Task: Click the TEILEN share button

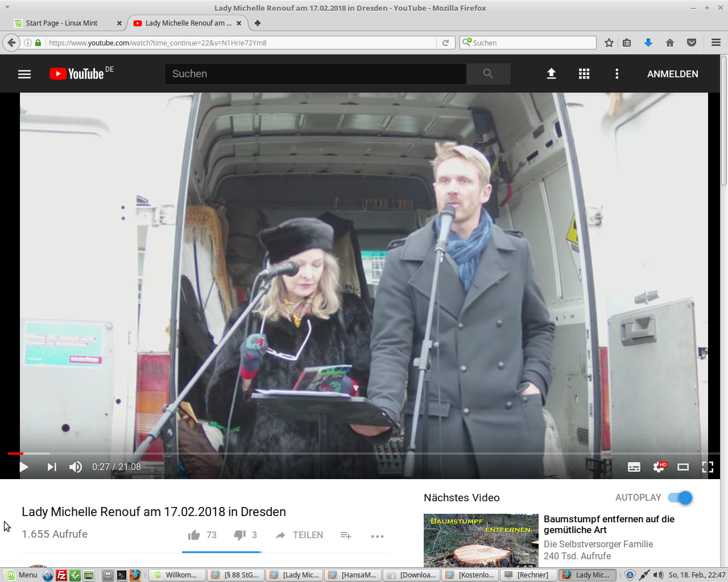Action: tap(300, 535)
